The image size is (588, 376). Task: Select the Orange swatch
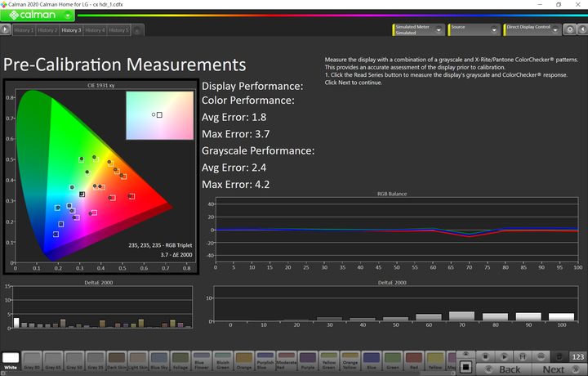point(244,360)
